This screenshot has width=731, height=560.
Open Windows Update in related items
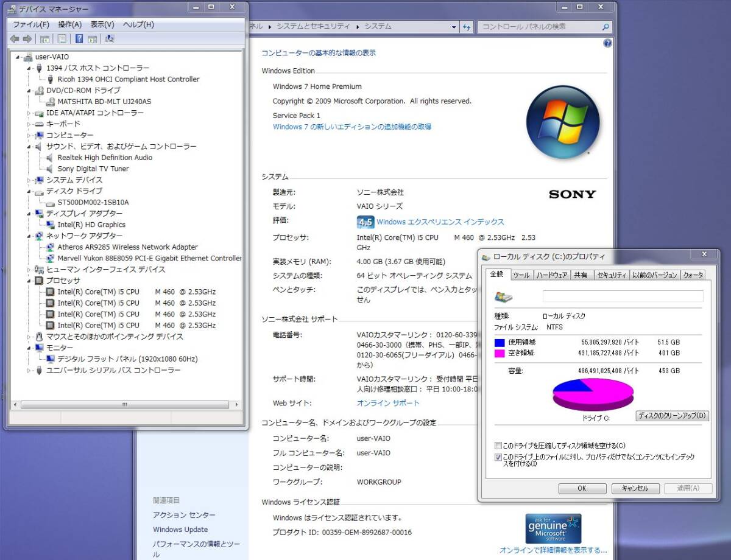(x=180, y=530)
